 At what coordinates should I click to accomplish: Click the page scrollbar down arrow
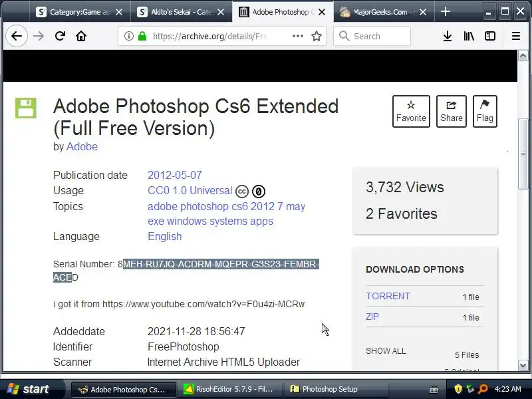pyautogui.click(x=523, y=365)
